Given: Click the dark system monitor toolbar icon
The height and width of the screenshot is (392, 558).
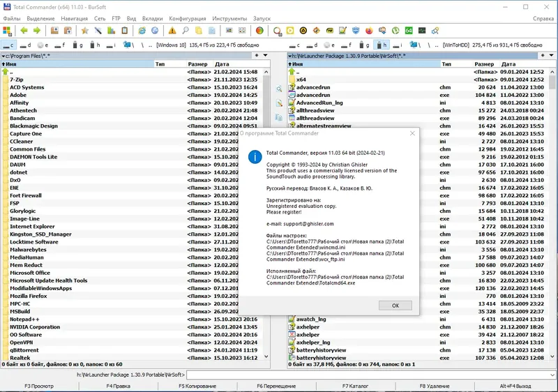Looking at the screenshot, I should coord(422,31).
